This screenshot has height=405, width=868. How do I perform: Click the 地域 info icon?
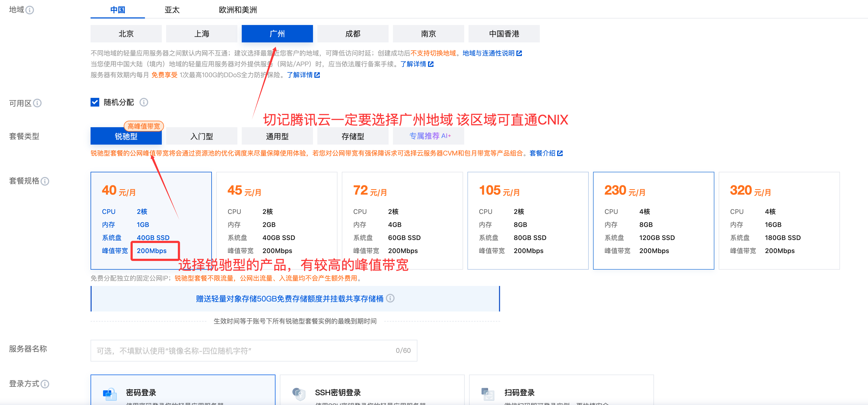tap(30, 10)
